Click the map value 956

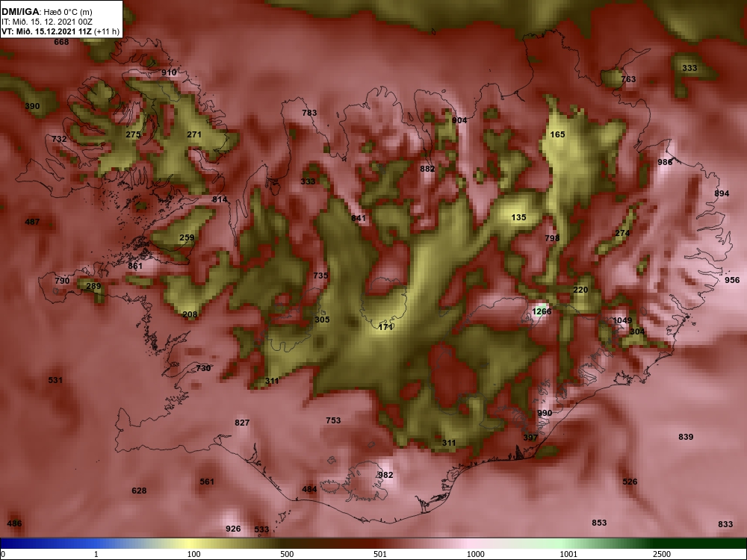(x=732, y=279)
